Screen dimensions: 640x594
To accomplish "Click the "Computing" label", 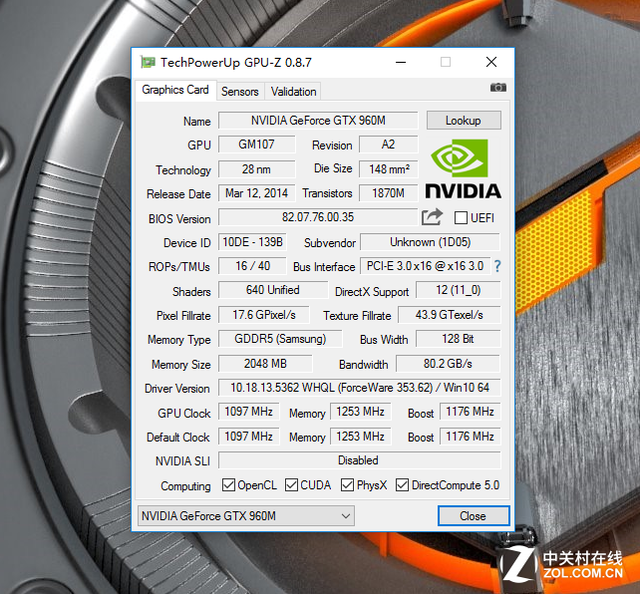I will (186, 486).
